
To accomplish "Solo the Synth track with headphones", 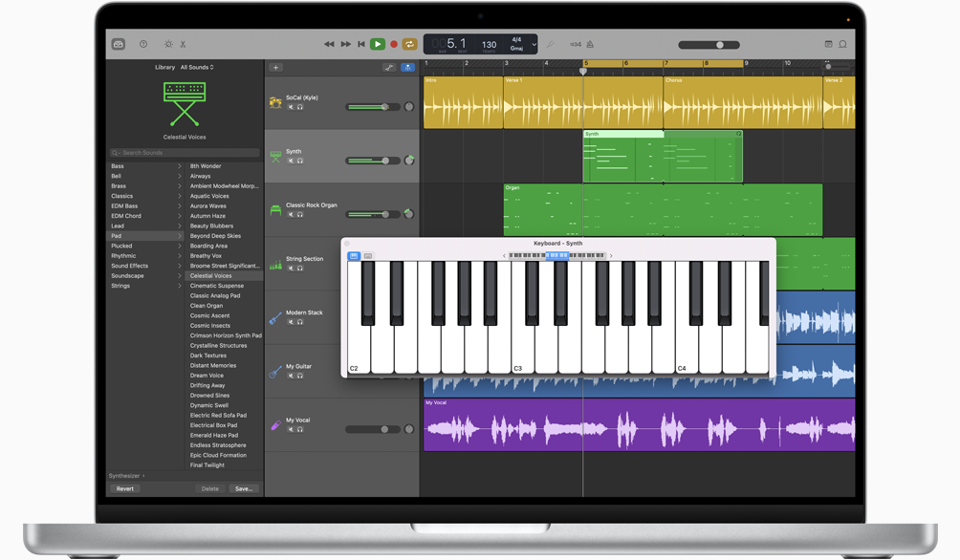I will tap(300, 161).
